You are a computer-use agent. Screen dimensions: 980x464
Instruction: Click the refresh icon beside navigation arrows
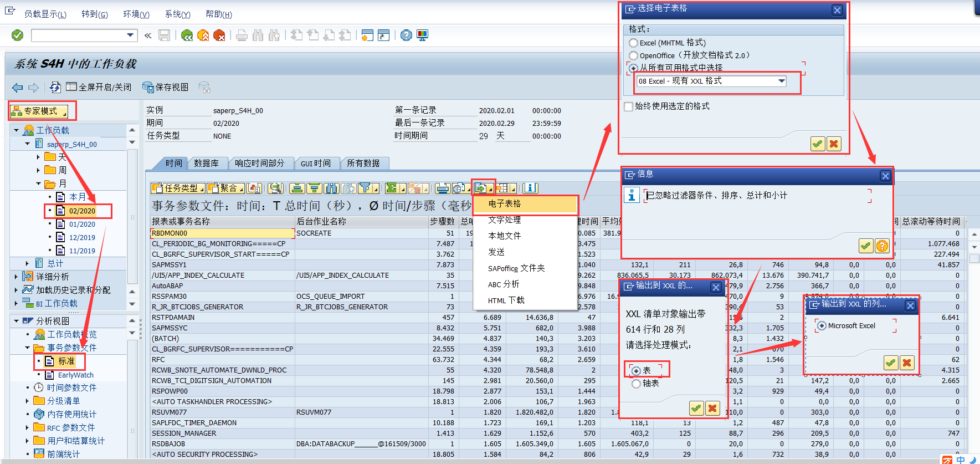click(x=55, y=88)
